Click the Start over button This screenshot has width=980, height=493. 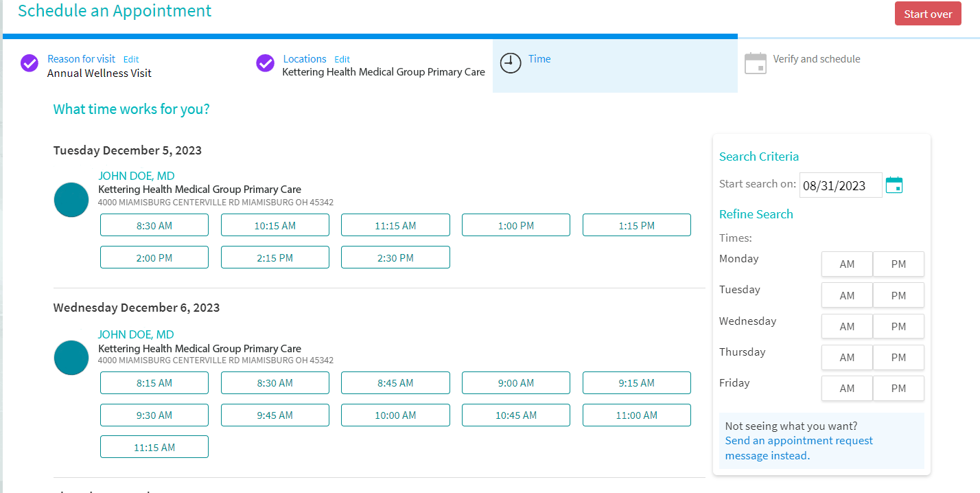pyautogui.click(x=928, y=14)
